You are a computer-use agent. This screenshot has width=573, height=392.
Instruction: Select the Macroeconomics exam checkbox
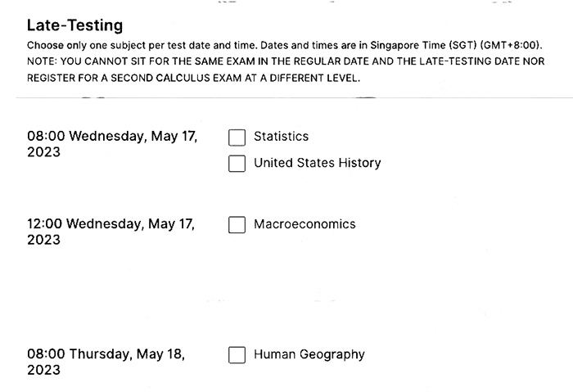click(x=237, y=224)
